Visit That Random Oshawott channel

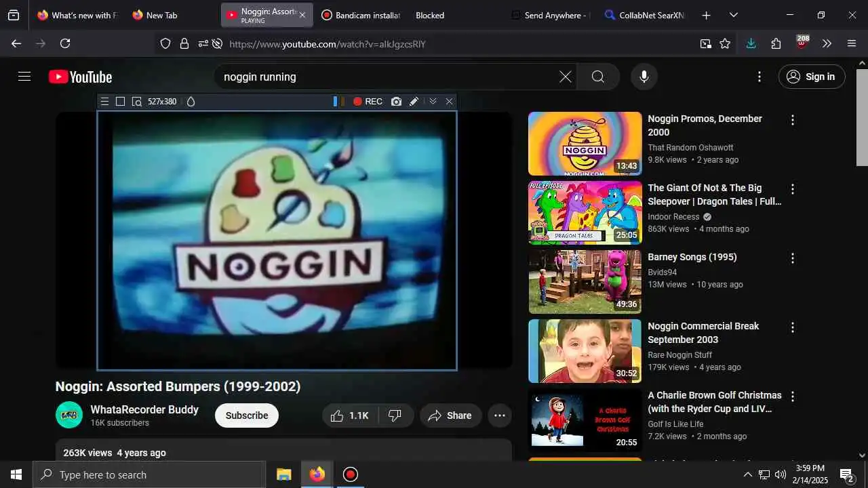pos(690,148)
